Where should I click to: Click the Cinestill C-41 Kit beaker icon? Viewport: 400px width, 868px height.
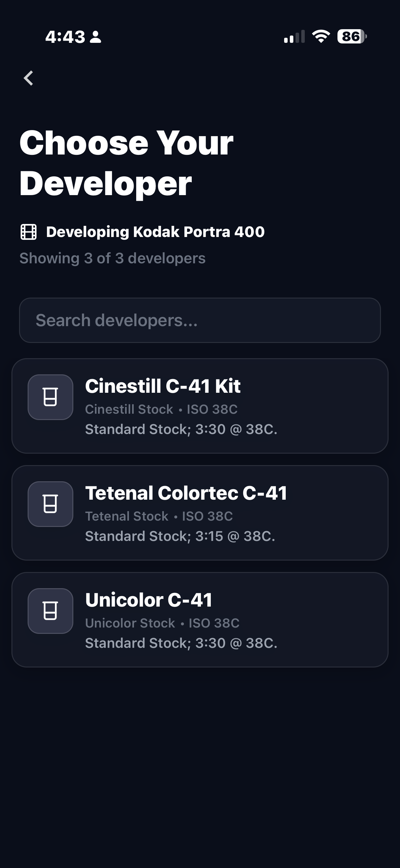pyautogui.click(x=50, y=397)
